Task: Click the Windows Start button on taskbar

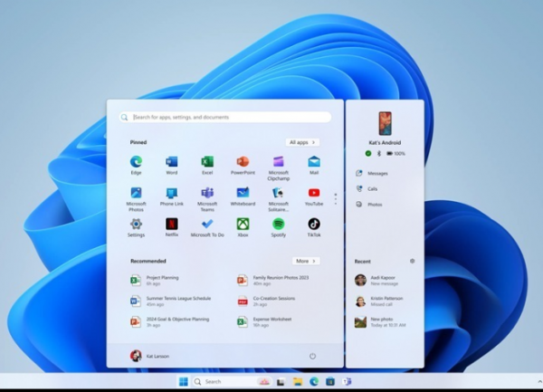Action: pyautogui.click(x=183, y=382)
